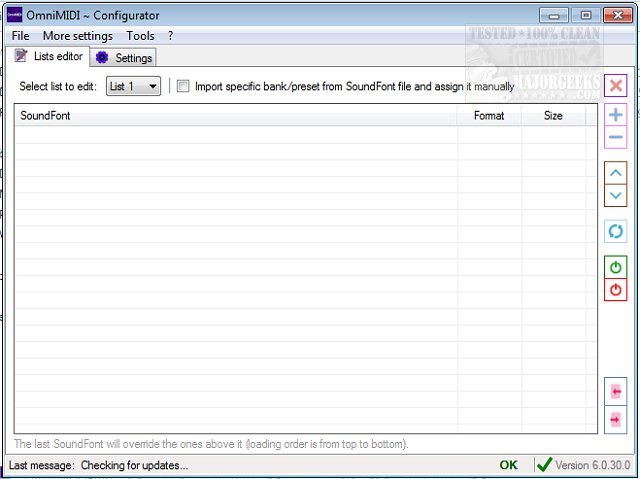
Task: Enable SoundFont with the green power icon
Action: coord(616,267)
